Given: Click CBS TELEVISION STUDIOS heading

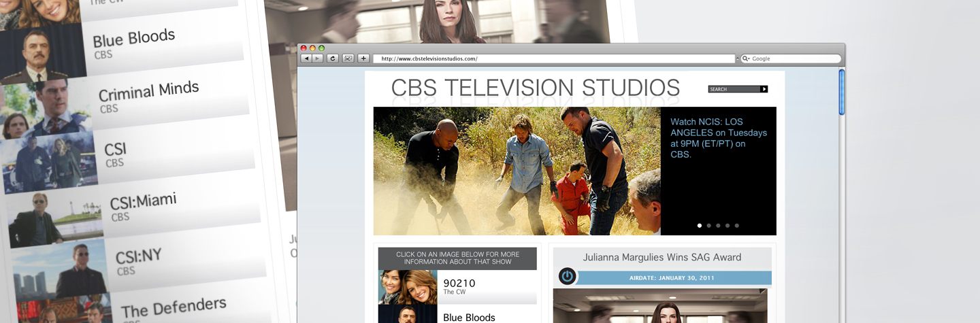Looking at the screenshot, I should click(536, 88).
